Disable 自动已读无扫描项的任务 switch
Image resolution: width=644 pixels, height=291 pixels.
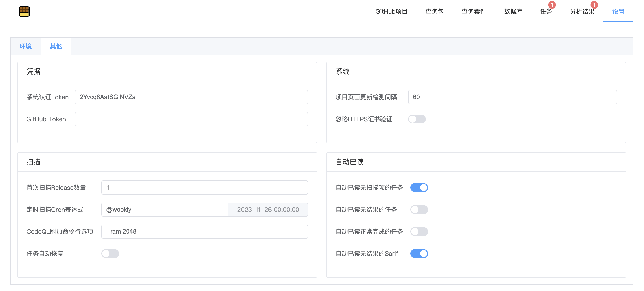(x=419, y=188)
